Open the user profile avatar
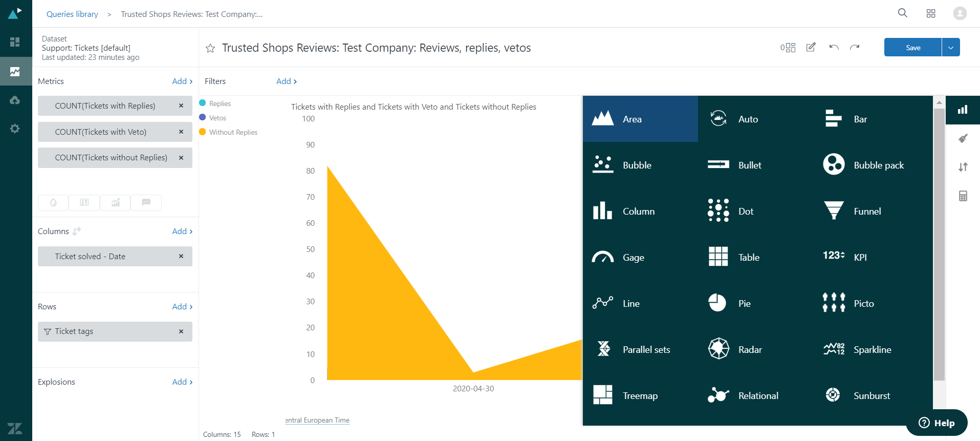 [960, 13]
